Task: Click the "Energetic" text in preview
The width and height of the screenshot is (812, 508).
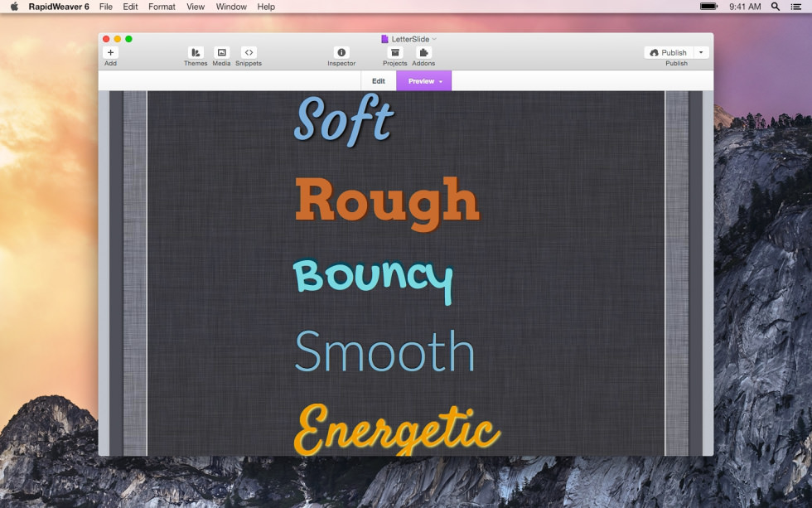Action: [x=397, y=430]
